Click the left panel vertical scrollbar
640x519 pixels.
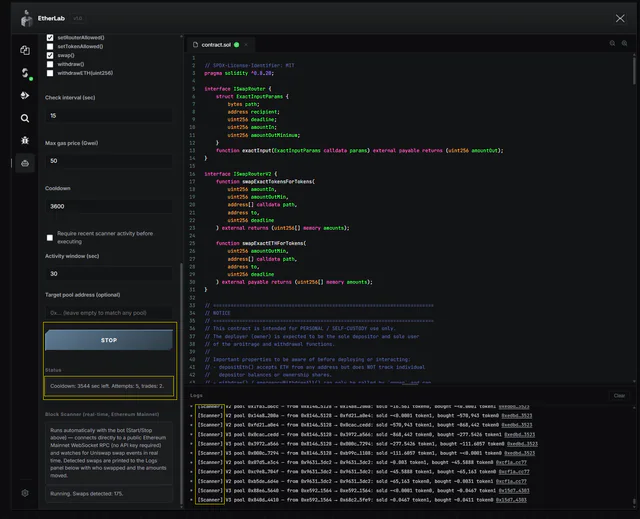[x=181, y=384]
